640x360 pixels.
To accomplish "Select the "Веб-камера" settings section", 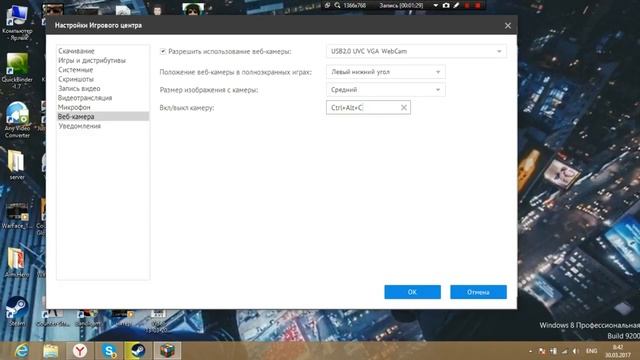I will click(103, 117).
